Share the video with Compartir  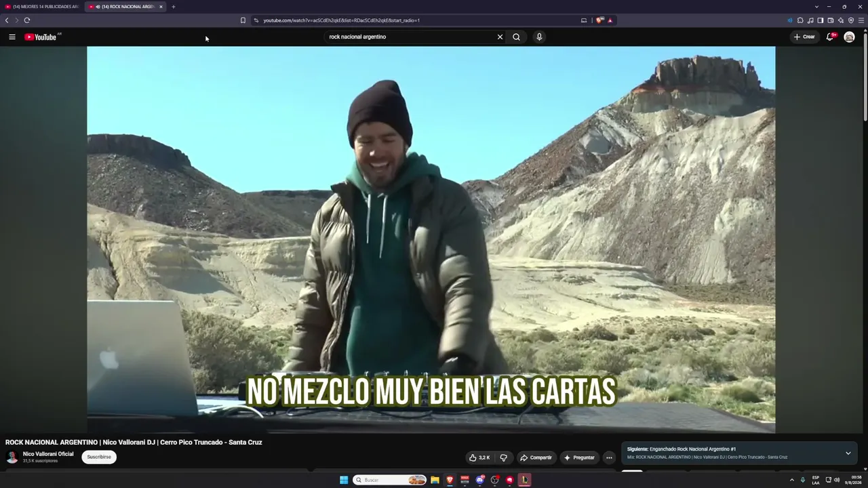click(x=536, y=457)
